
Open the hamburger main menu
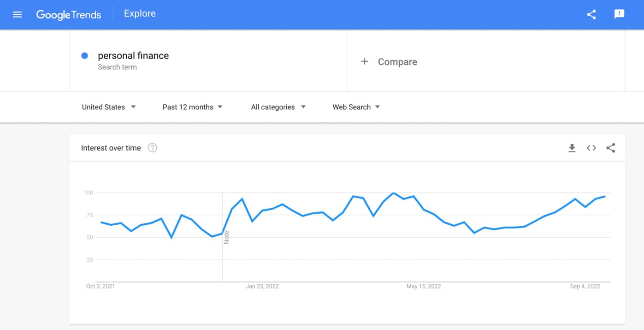click(18, 14)
